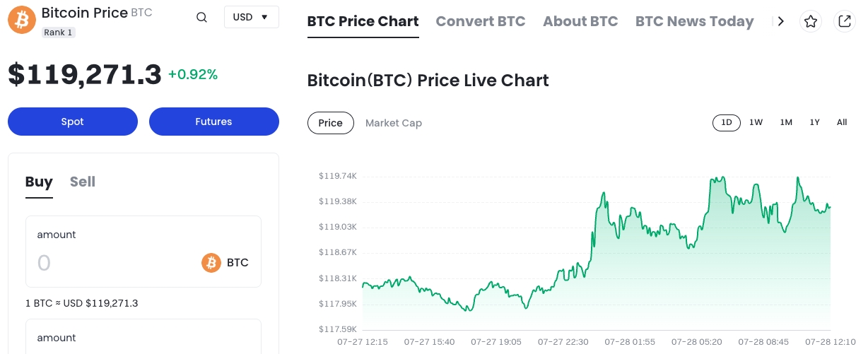Select the 1W time range

click(x=756, y=122)
